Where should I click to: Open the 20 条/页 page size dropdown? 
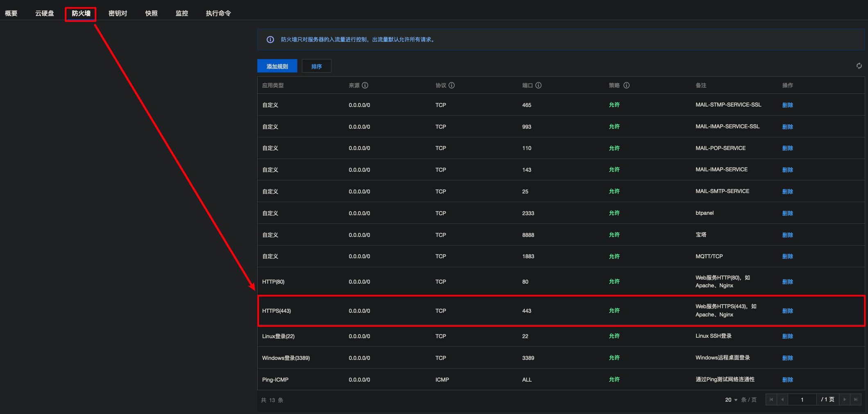732,400
